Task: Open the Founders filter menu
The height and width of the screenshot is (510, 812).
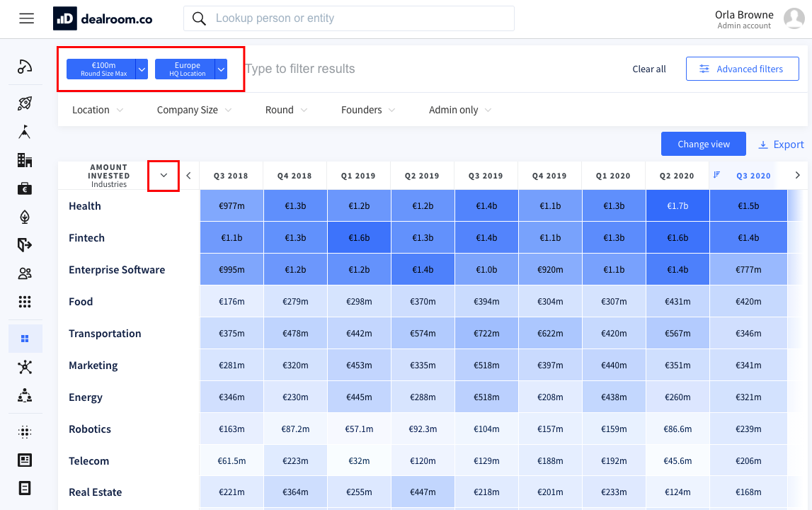Action: pos(368,110)
